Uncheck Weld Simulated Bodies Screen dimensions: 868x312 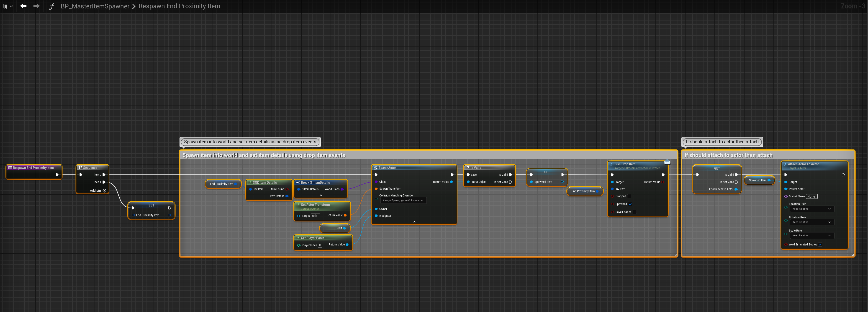coord(820,245)
